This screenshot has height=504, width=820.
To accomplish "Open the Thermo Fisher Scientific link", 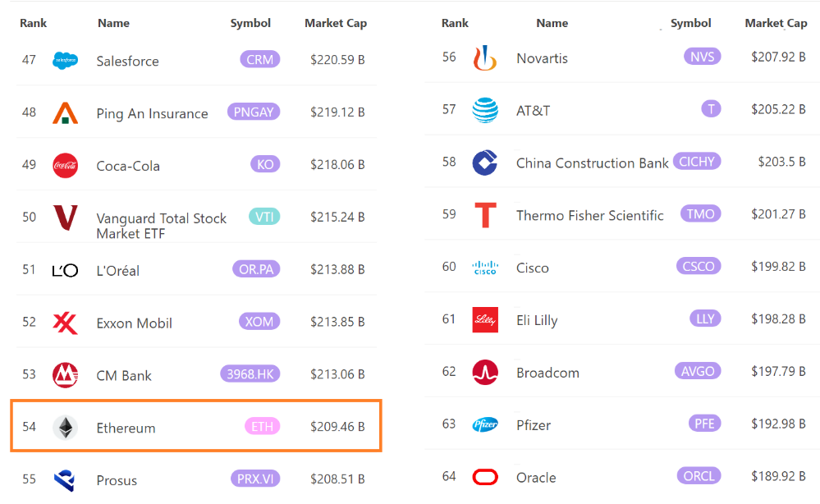I will click(589, 215).
